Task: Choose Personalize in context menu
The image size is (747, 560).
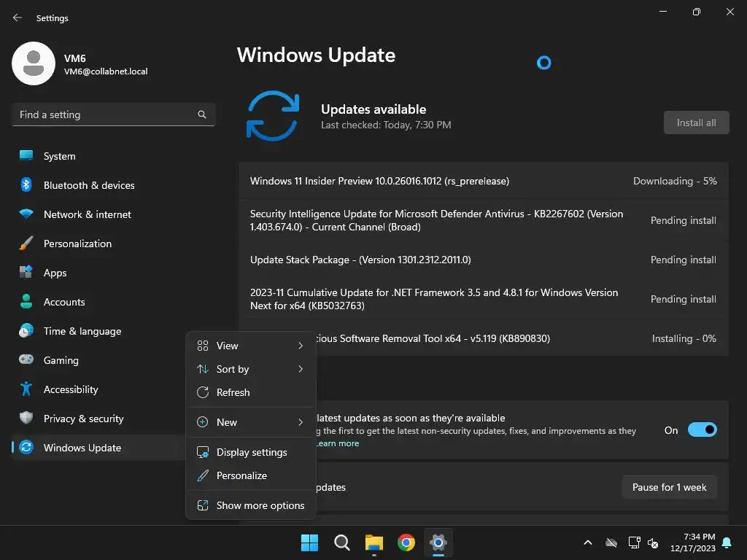Action: click(251, 475)
